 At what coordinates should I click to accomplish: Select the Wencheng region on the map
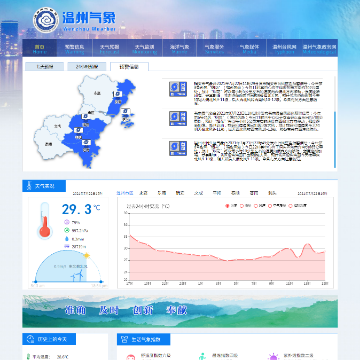click(58, 126)
